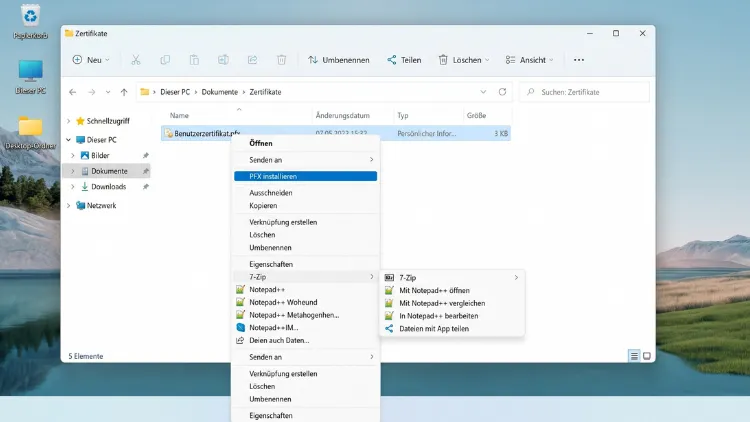The height and width of the screenshot is (422, 750).
Task: Click Dieser PC in breadcrumb path
Action: click(175, 92)
